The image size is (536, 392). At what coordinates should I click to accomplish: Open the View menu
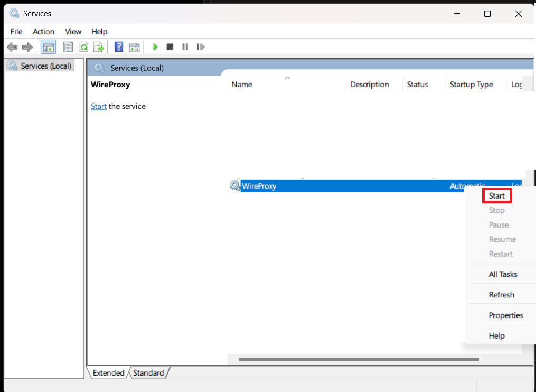pyautogui.click(x=73, y=32)
